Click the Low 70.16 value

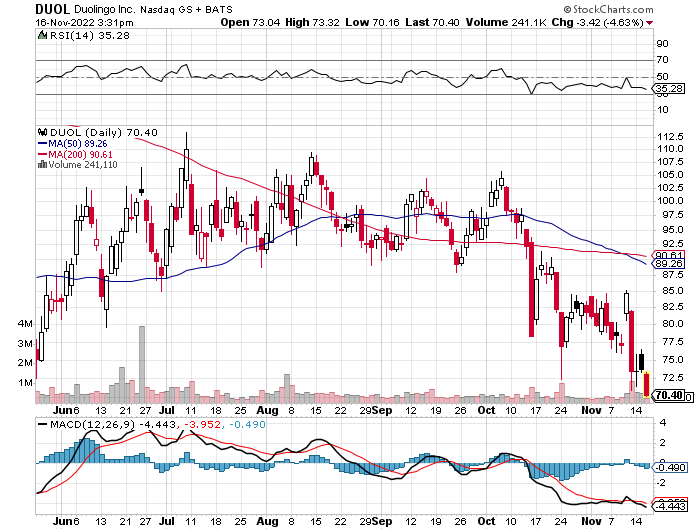click(x=372, y=22)
